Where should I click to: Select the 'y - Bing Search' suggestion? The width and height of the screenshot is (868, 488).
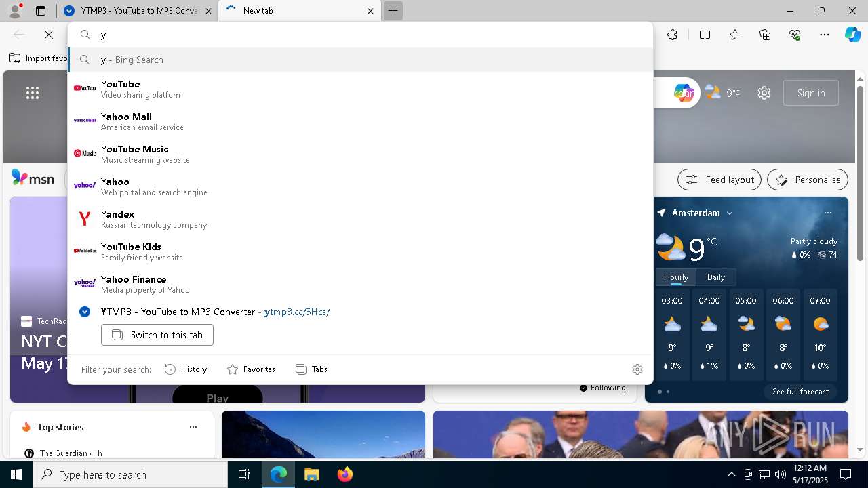(360, 60)
